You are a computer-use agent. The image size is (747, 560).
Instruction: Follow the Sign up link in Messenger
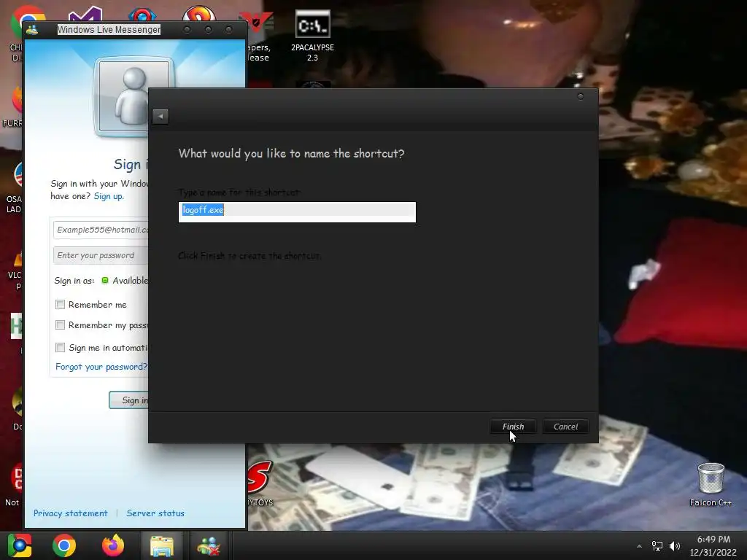click(109, 196)
